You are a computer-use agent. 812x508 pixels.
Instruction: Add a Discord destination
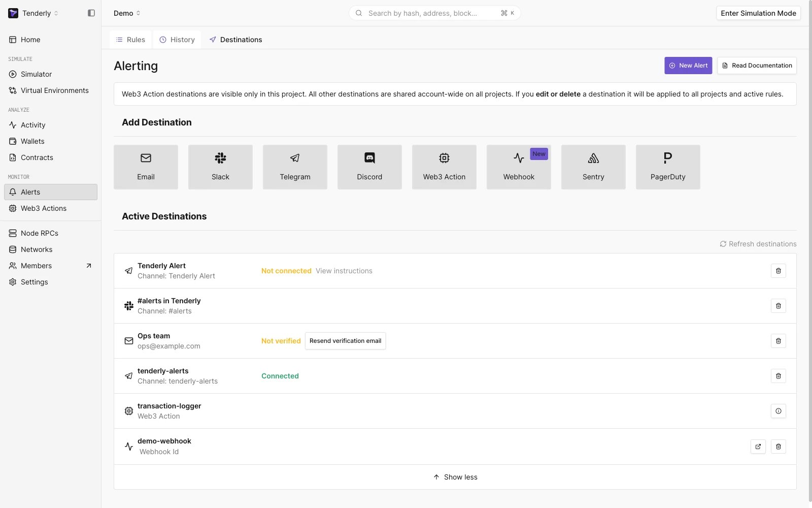pyautogui.click(x=369, y=167)
